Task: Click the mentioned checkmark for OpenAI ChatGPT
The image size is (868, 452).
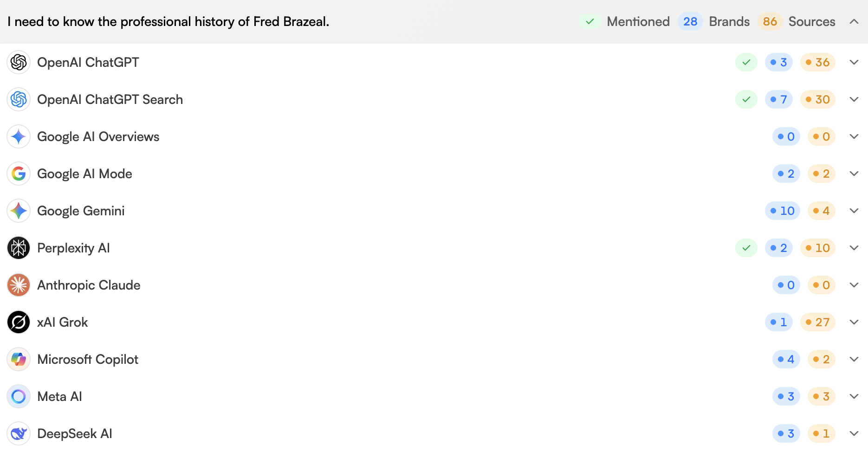Action: 746,62
